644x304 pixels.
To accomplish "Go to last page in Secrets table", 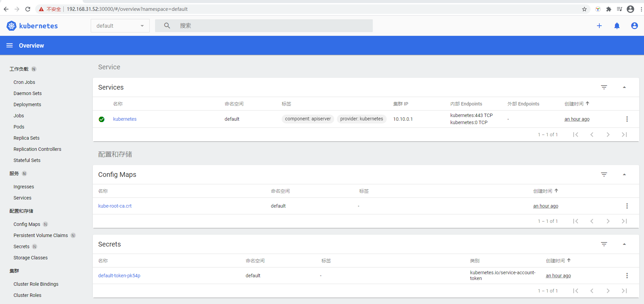I will [624, 291].
